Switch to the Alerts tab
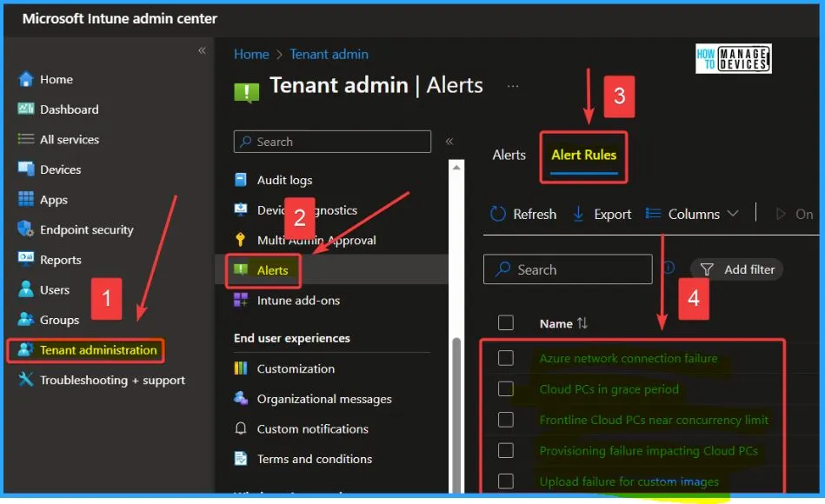 click(x=509, y=155)
